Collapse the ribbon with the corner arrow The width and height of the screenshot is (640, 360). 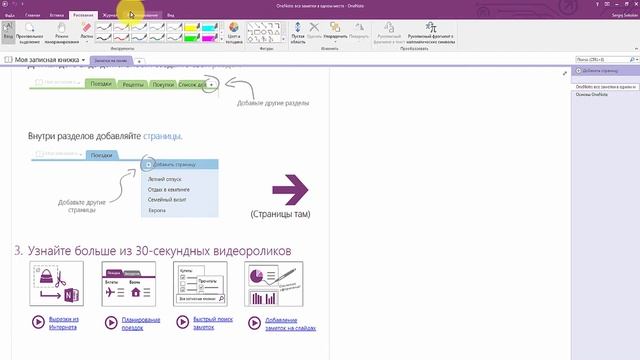[636, 49]
